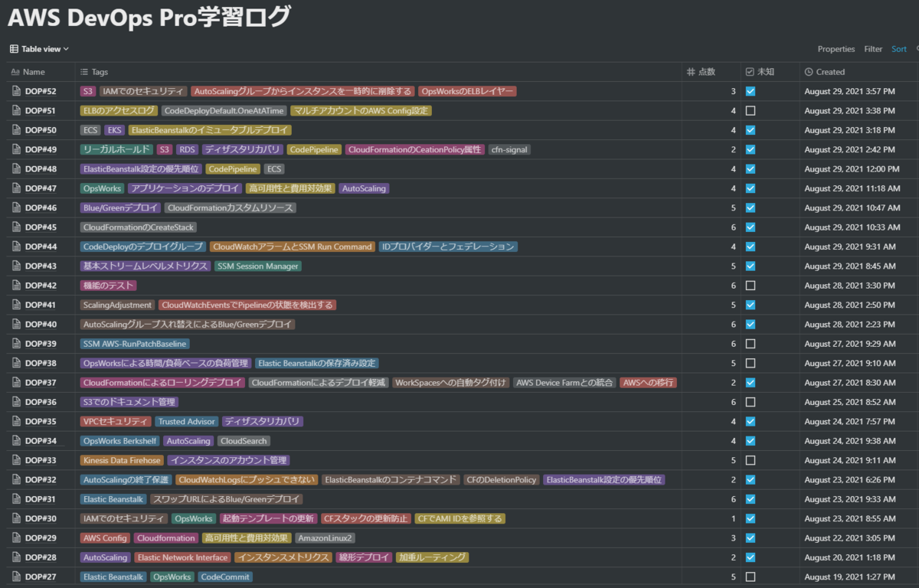The image size is (919, 588).
Task: Tick the 未知 checkbox for DOP#38
Action: pos(751,364)
